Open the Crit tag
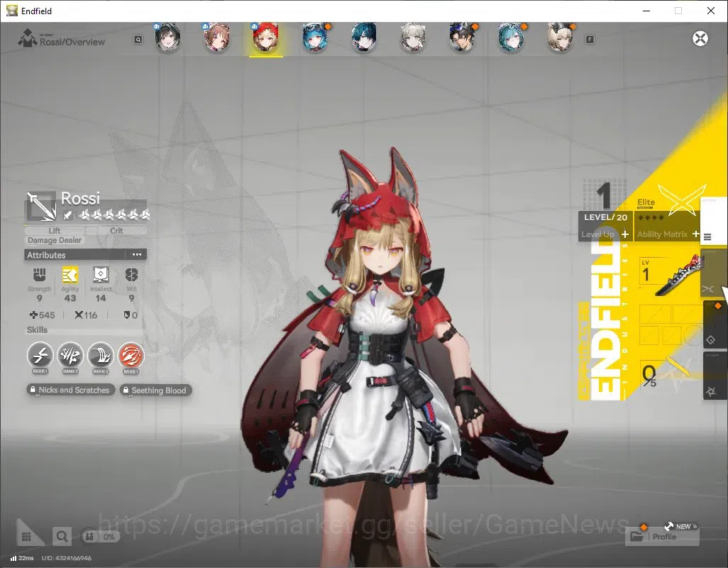The height and width of the screenshot is (568, 728). click(x=116, y=231)
